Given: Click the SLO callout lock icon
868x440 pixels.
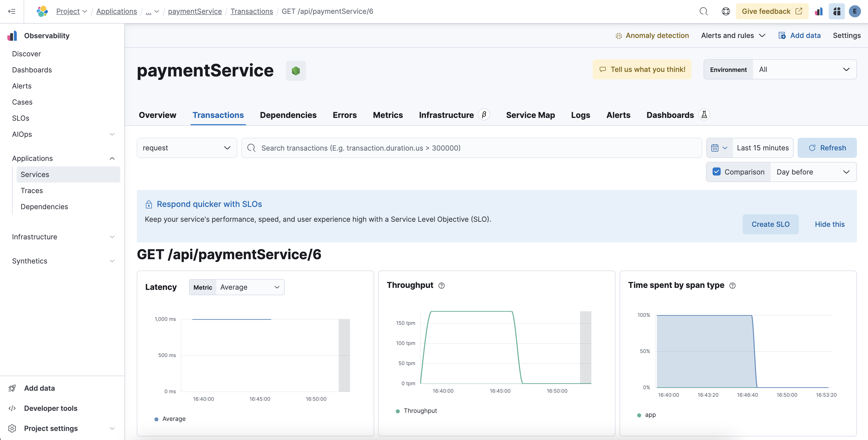Looking at the screenshot, I should [x=149, y=204].
